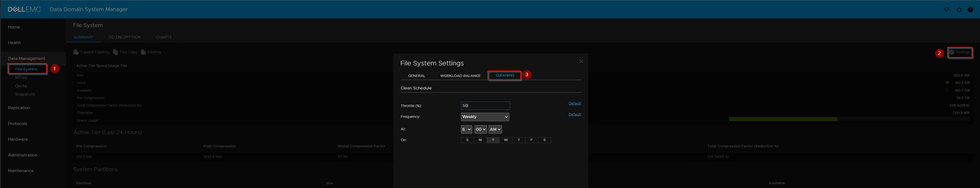Open the hour dropdown showing 6
The image size is (980, 188).
(466, 129)
